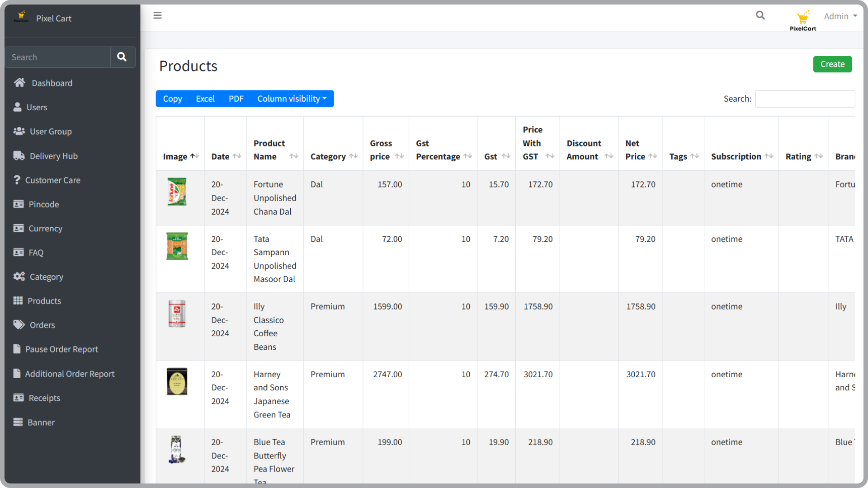Export the table to Excel
Viewport: 868px width, 488px height.
tap(205, 99)
